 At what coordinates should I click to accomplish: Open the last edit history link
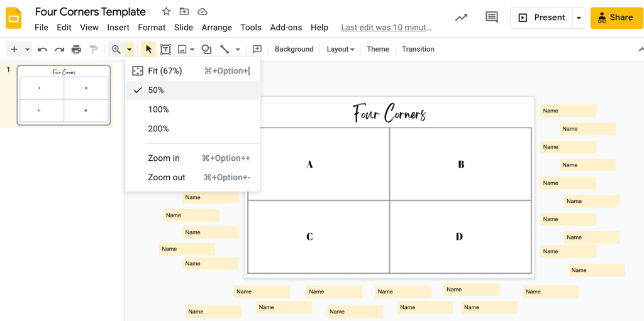click(386, 28)
